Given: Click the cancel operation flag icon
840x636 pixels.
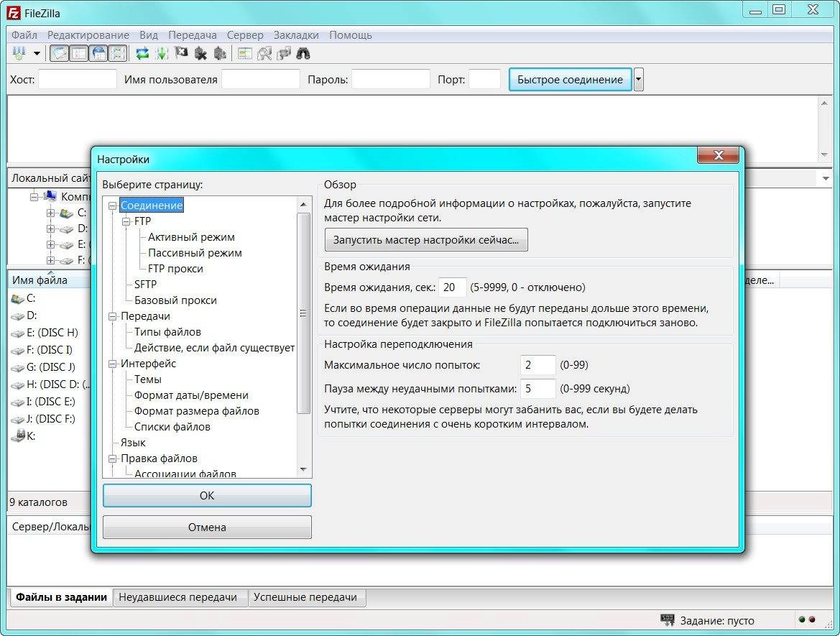Looking at the screenshot, I should point(182,53).
